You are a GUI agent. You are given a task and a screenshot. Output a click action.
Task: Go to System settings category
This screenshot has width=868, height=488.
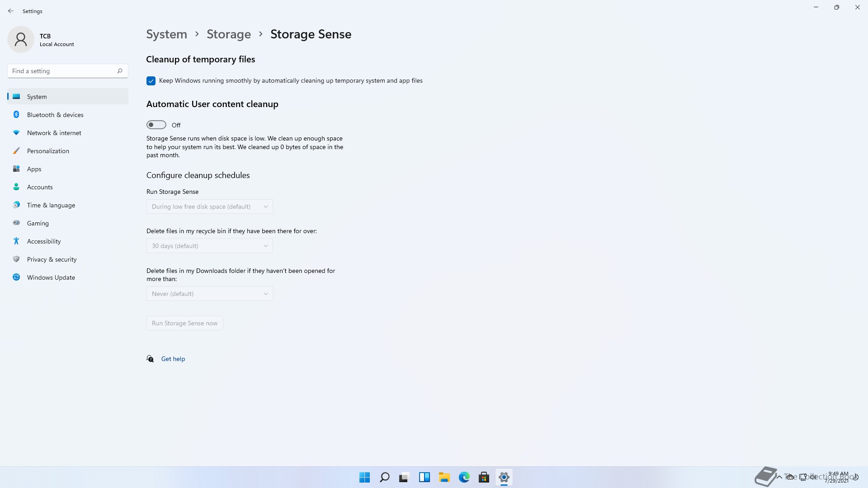[x=68, y=97]
